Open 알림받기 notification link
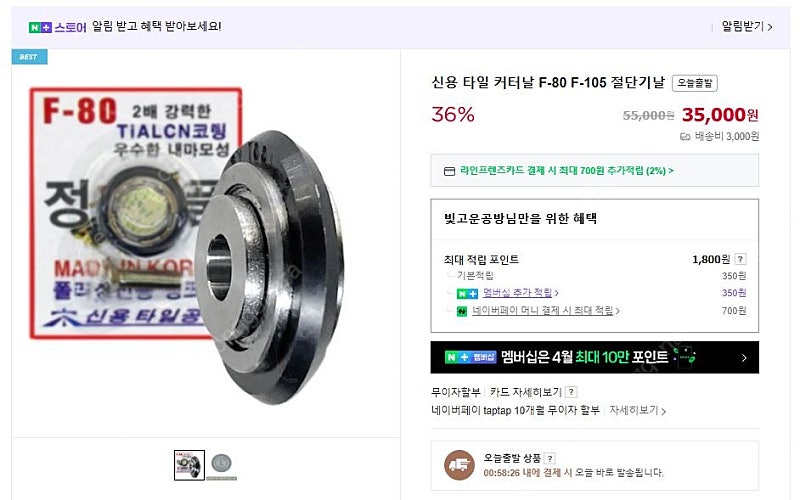 pos(747,26)
